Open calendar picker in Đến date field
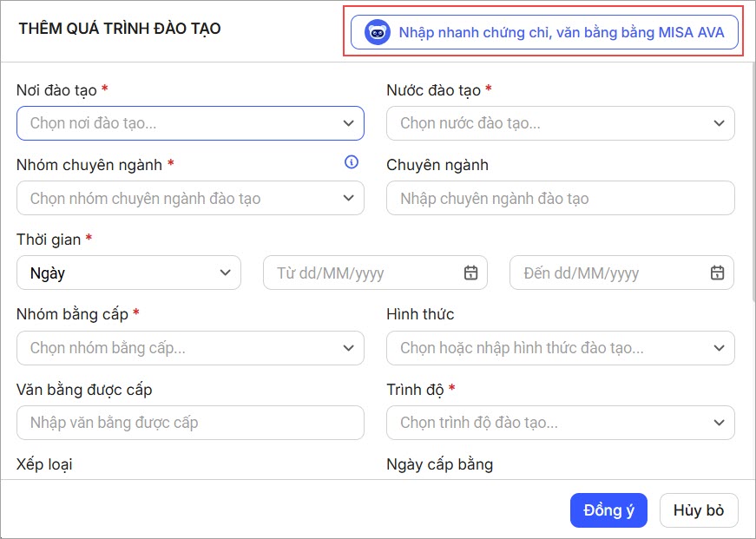 point(717,273)
